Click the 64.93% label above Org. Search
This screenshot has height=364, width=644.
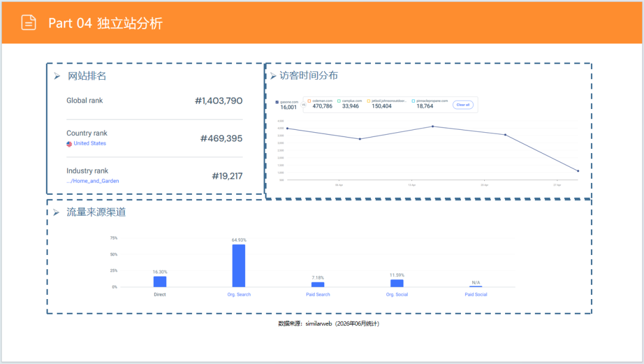[x=239, y=240]
